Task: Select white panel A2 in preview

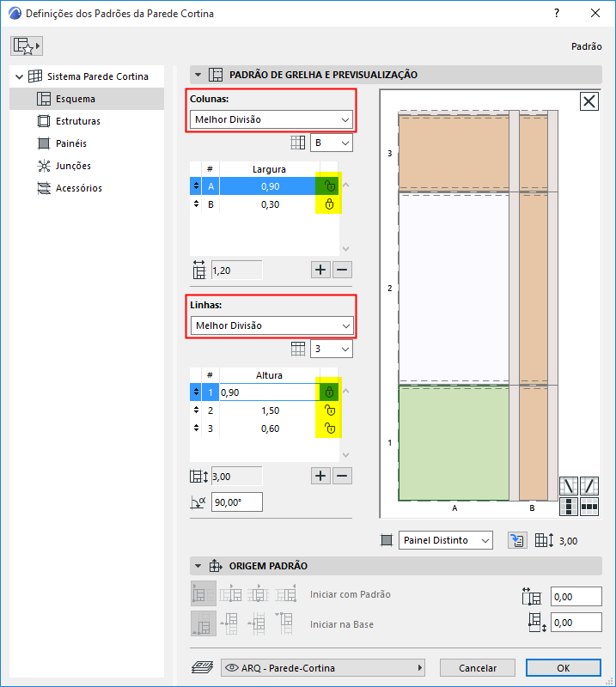Action: pyautogui.click(x=454, y=288)
